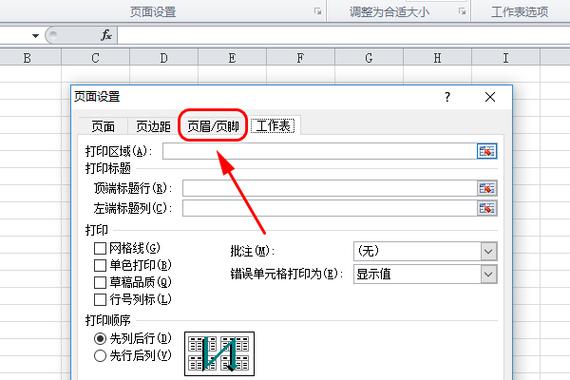Select 先列后行 radio button
Image resolution: width=570 pixels, height=380 pixels.
100,339
